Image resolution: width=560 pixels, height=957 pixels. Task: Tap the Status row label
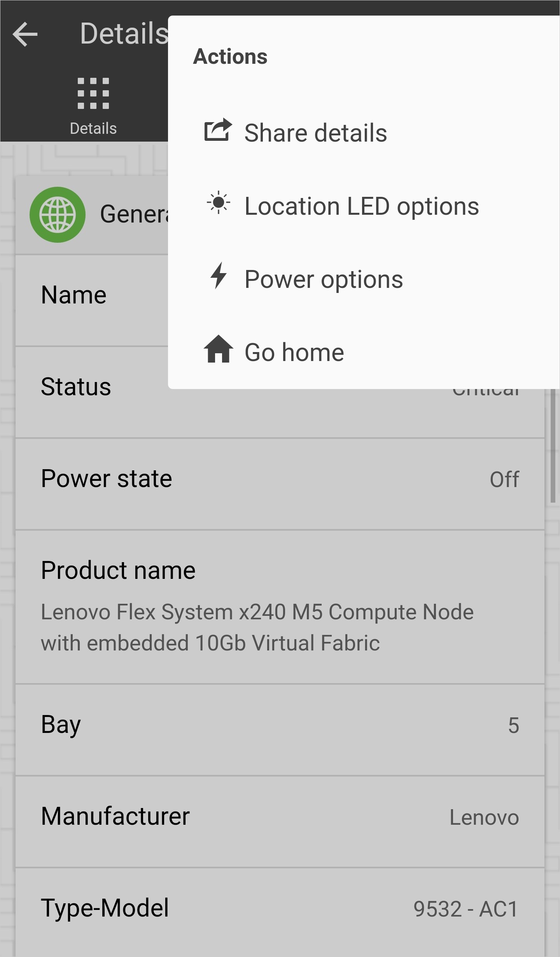(x=76, y=387)
